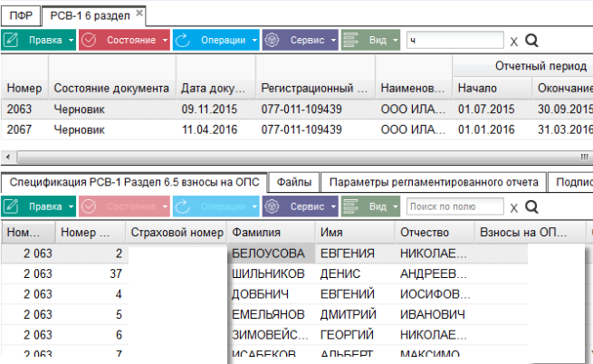
Task: Click the lower Состояние checkmark icon
Action: pos(89,206)
